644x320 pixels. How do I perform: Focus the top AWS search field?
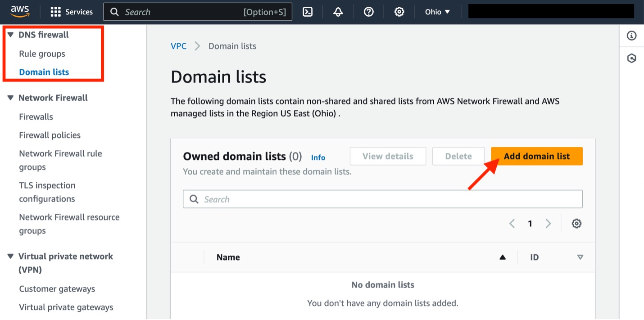198,12
